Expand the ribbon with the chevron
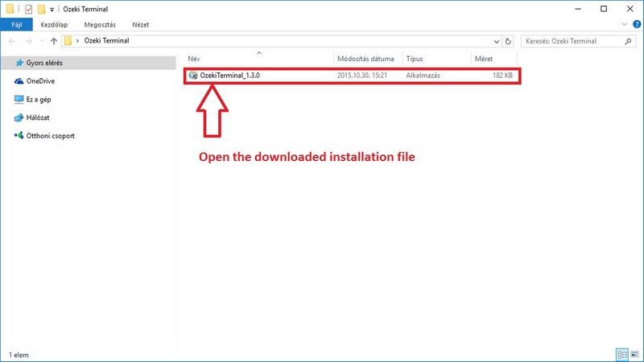The height and width of the screenshot is (362, 644). pos(625,24)
